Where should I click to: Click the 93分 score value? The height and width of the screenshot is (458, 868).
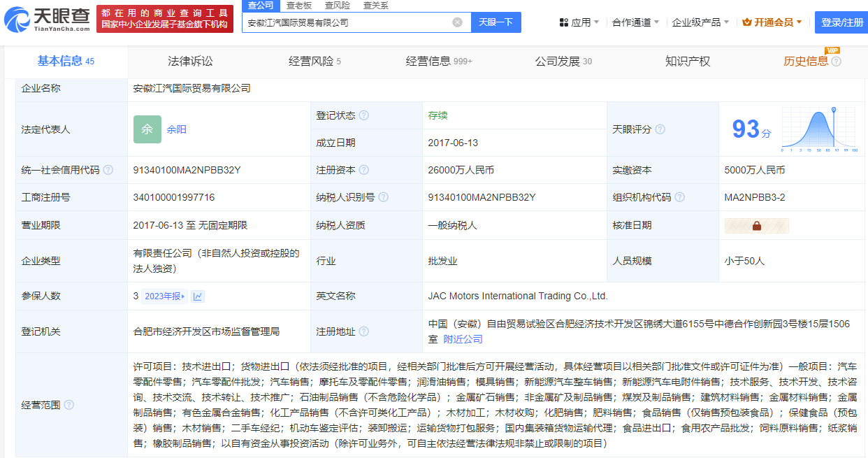tap(751, 129)
